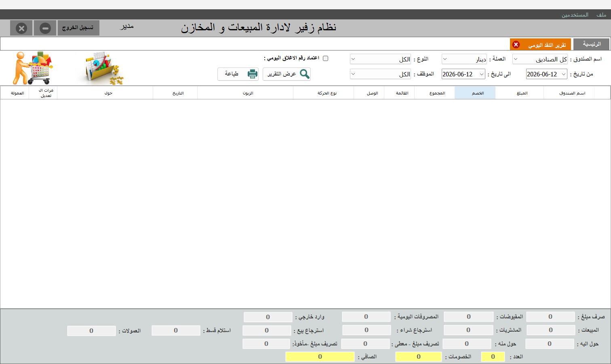Screen dimensions: 611x364
Task: Click the تصريف مبلغ -مأخوذ value field
Action: click(266, 344)
